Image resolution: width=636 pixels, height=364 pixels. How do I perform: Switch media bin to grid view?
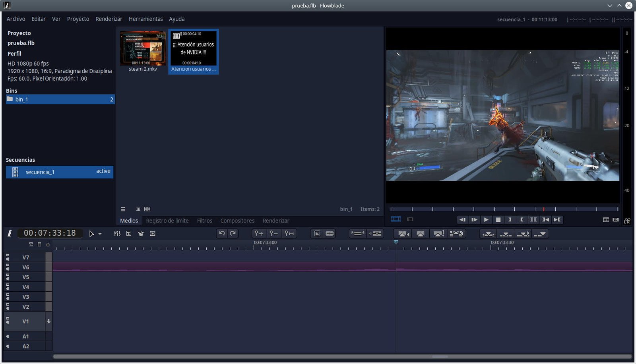(x=147, y=209)
